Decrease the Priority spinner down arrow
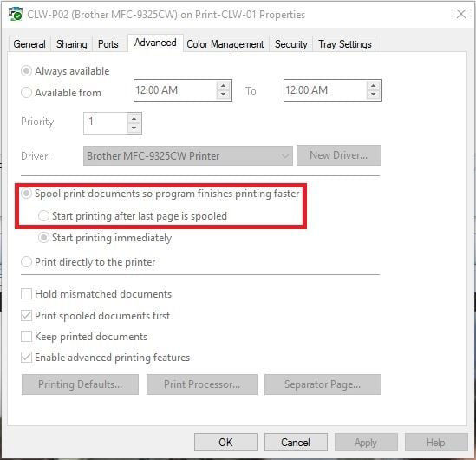The image size is (476, 460). coord(134,128)
